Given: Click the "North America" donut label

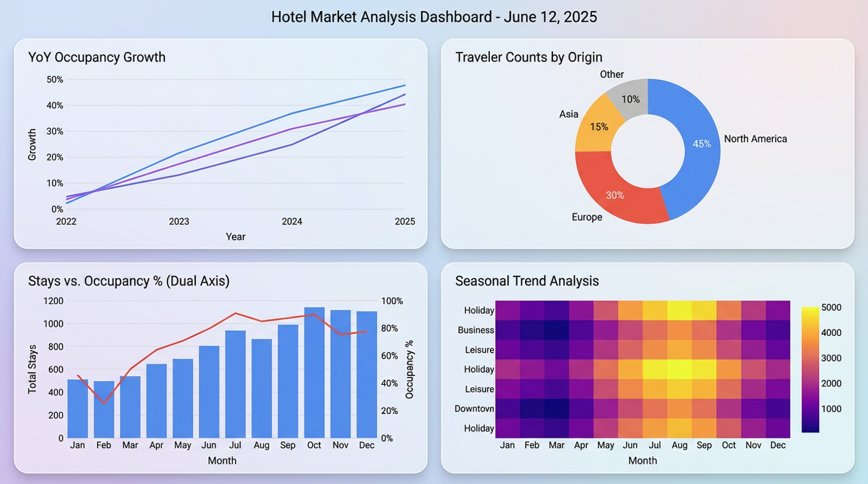Looking at the screenshot, I should (755, 139).
